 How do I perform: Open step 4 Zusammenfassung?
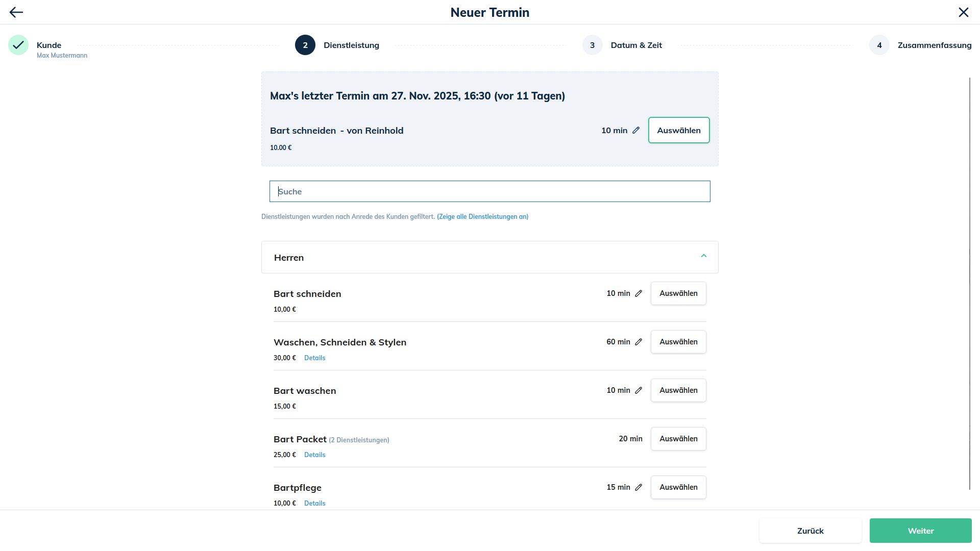click(x=879, y=45)
